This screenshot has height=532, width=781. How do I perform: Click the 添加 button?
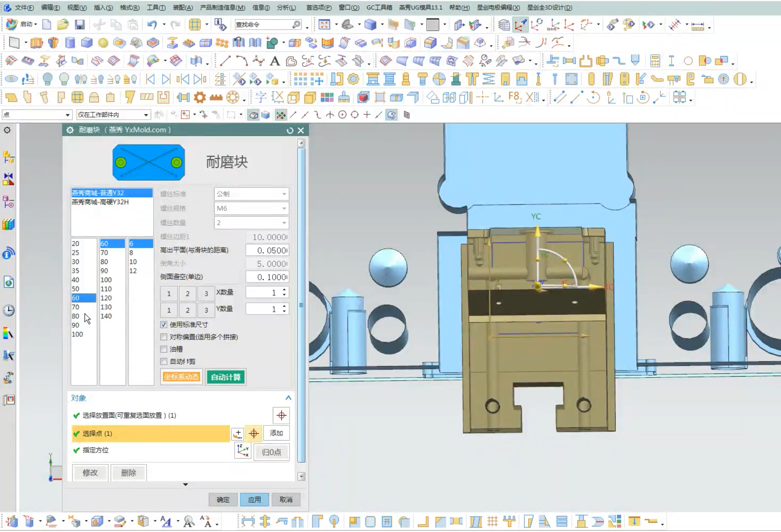(276, 433)
